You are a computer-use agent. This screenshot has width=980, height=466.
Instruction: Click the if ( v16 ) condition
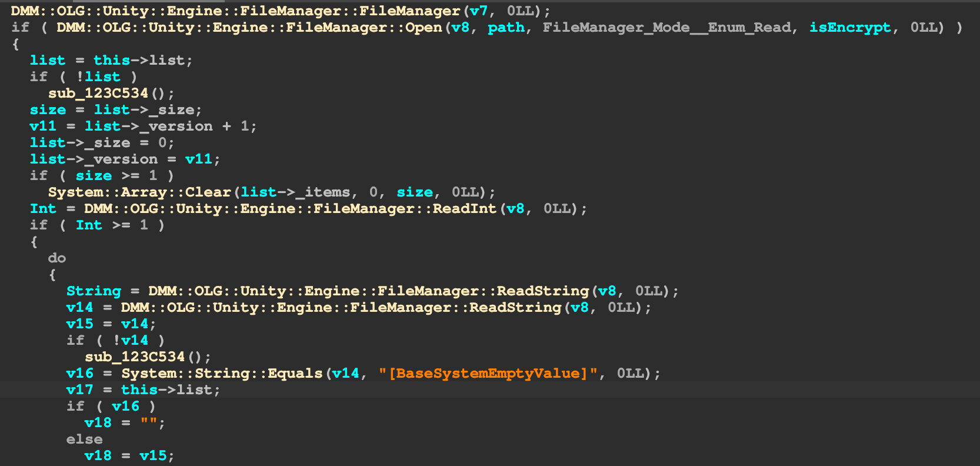pyautogui.click(x=111, y=407)
